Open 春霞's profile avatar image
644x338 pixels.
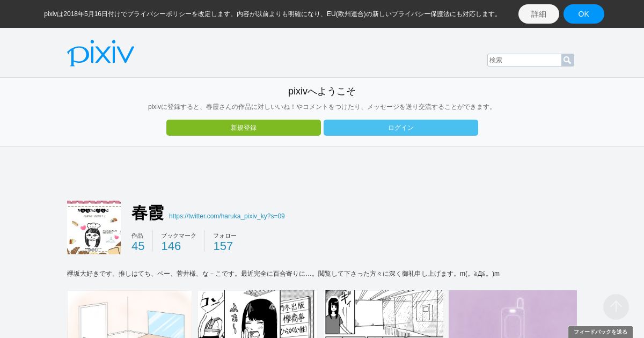click(94, 227)
